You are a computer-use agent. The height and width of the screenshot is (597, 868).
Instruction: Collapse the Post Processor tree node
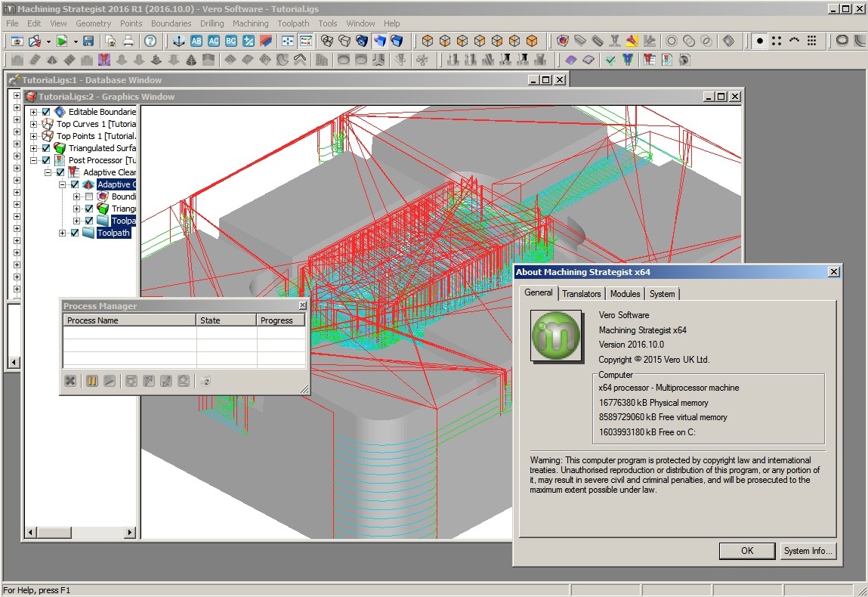pos(34,161)
